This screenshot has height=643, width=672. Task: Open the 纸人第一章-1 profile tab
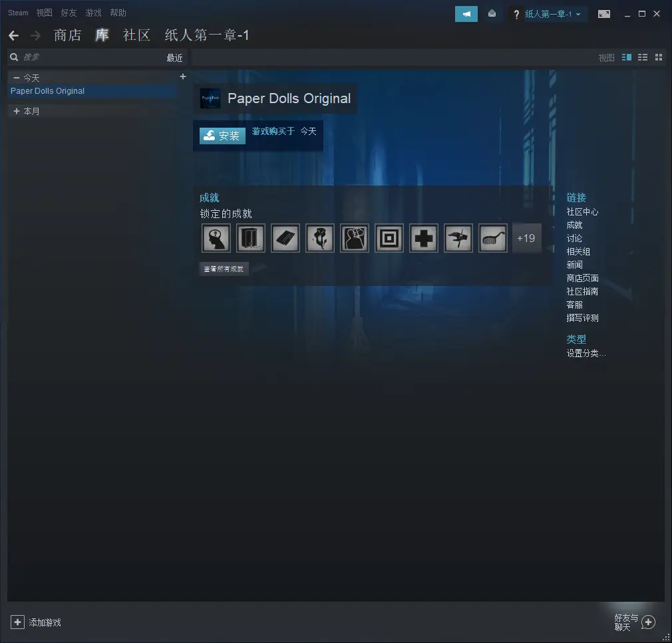(x=207, y=35)
